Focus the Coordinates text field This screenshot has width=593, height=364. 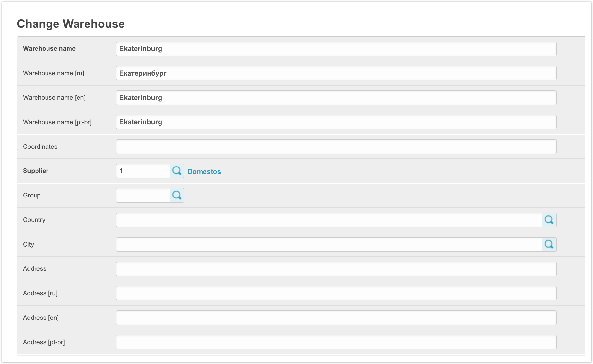coord(336,147)
